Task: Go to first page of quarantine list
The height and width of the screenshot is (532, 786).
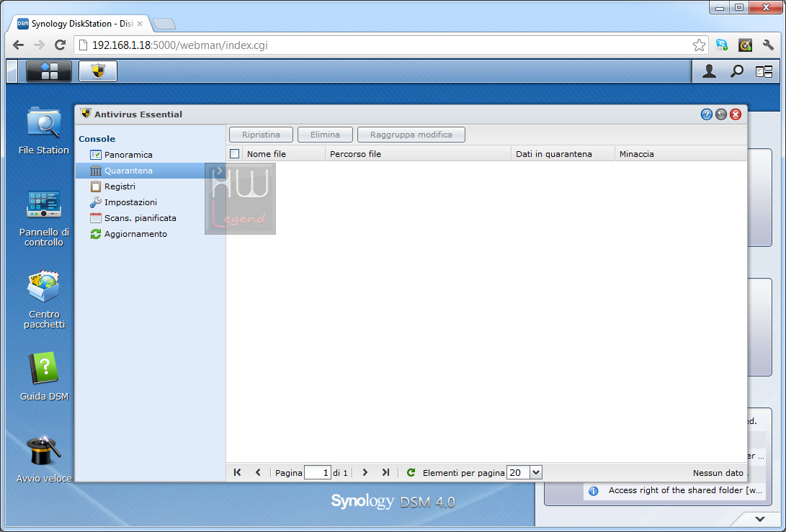Action: [238, 472]
